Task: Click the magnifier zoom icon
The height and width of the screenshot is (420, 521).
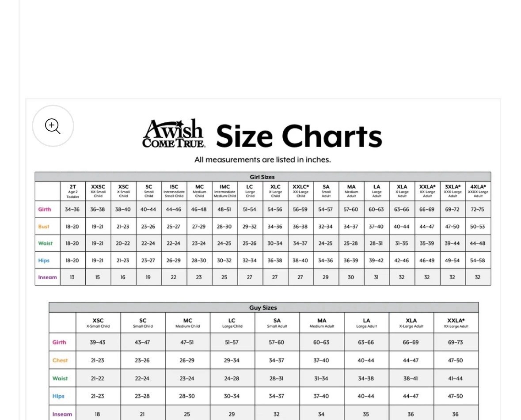Action: [53, 126]
